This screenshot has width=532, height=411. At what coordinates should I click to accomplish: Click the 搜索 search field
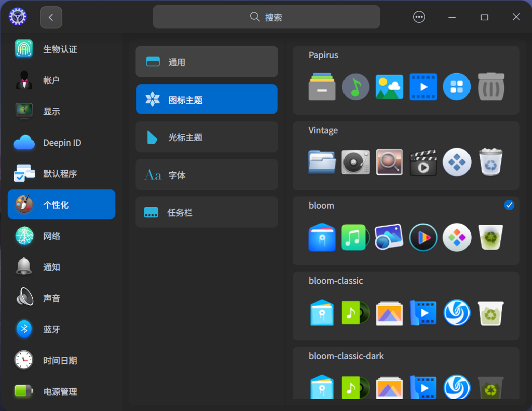pos(266,17)
